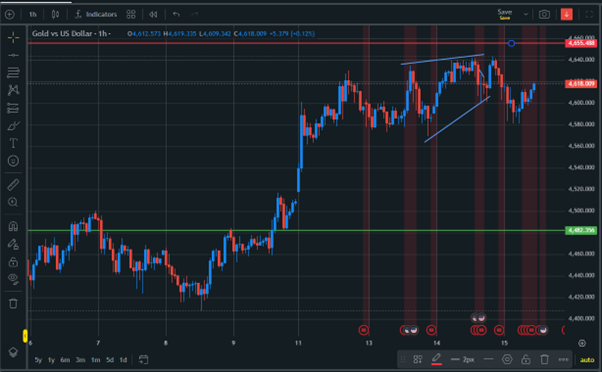Select the Text annotation tool

(x=13, y=143)
